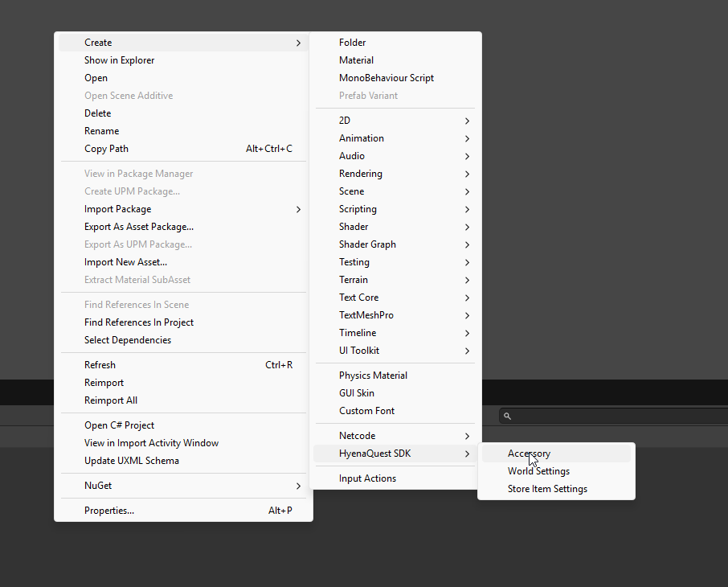Click Find References In Project
Viewport: 728px width, 587px height.
tap(183, 322)
